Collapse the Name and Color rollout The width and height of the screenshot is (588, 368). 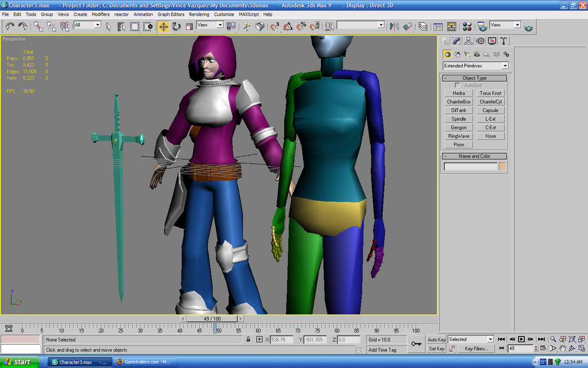click(474, 156)
